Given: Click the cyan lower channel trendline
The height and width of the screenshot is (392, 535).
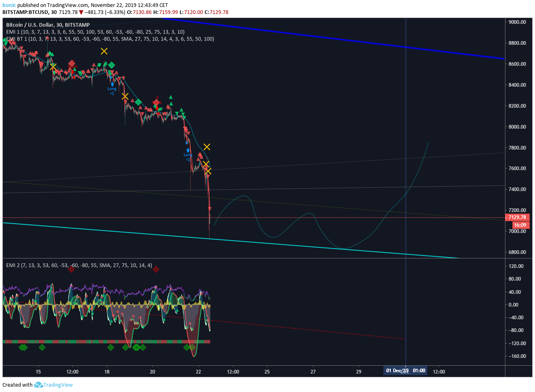Looking at the screenshot, I should [x=230, y=240].
